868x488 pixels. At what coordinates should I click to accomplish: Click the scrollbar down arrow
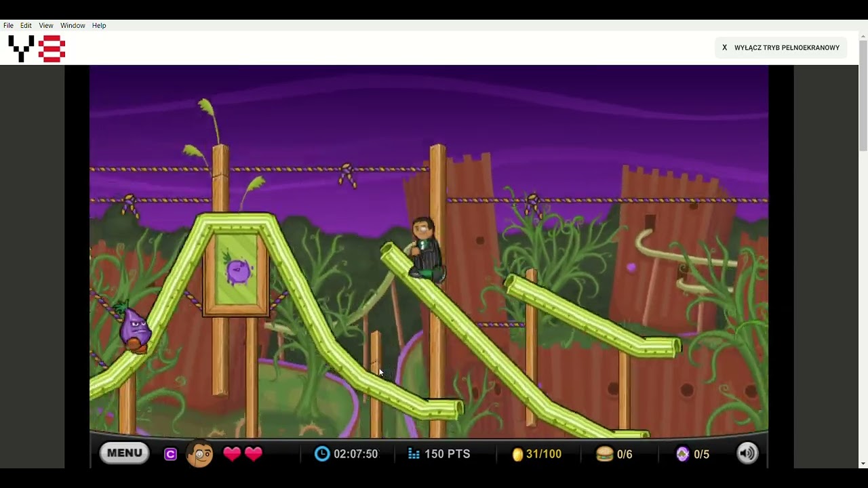pos(863,464)
